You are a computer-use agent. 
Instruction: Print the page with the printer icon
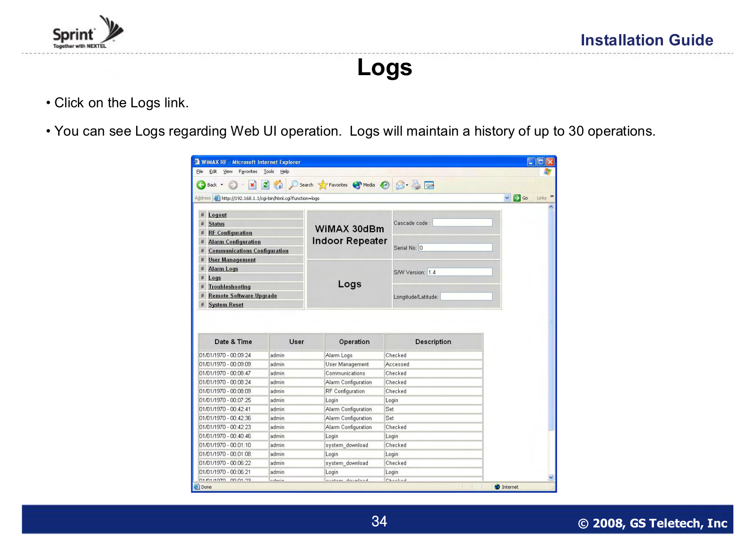pyautogui.click(x=416, y=185)
